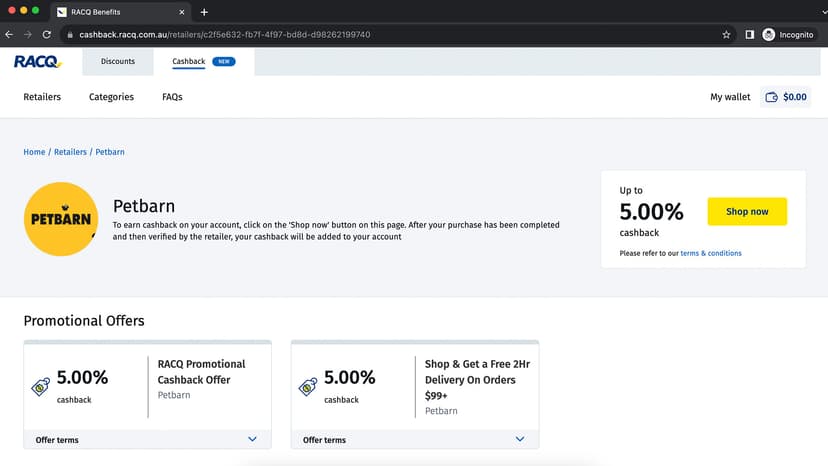
Task: Click the Petbarn page heading
Action: (144, 206)
